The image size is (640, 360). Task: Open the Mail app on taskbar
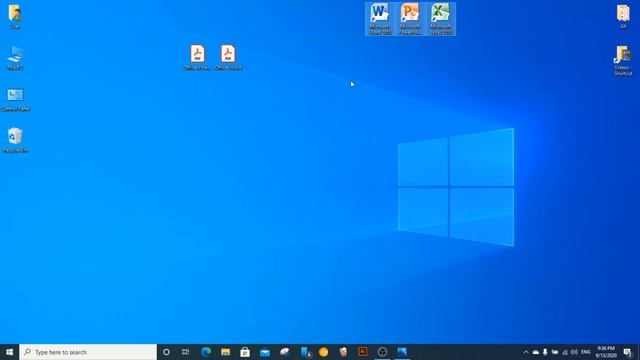point(264,352)
